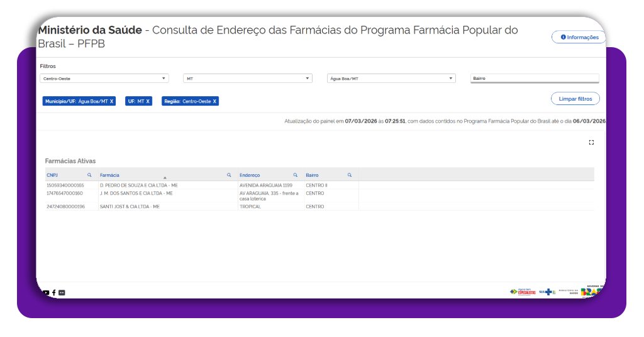The width and height of the screenshot is (644, 337).
Task: Search within the Farmácia column
Action: coord(229,175)
